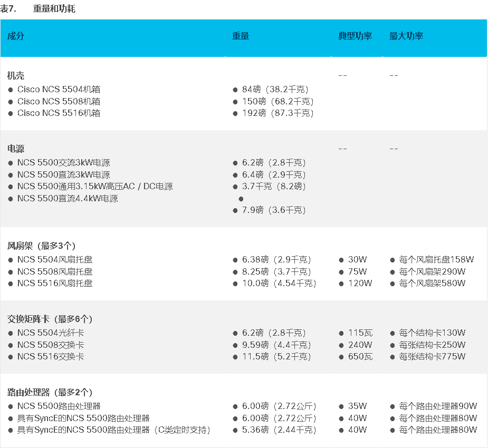Click the weight 7.9磅（3.6千克）

click(x=274, y=210)
